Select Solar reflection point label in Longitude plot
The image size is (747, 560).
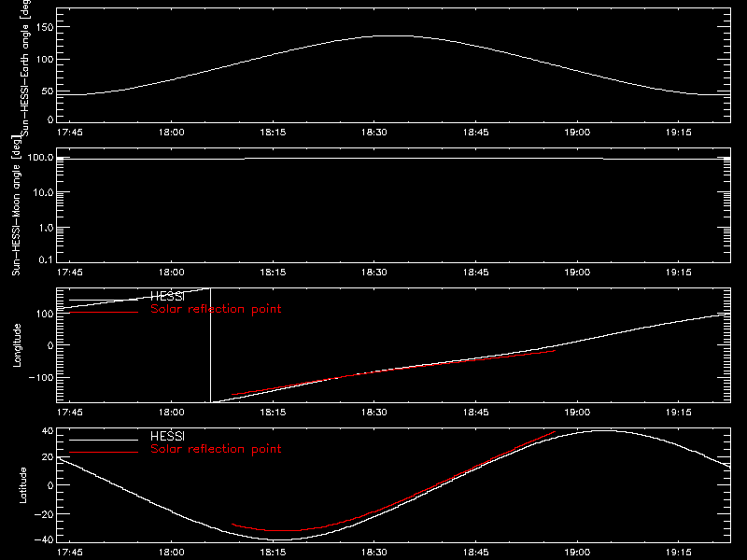[216, 309]
